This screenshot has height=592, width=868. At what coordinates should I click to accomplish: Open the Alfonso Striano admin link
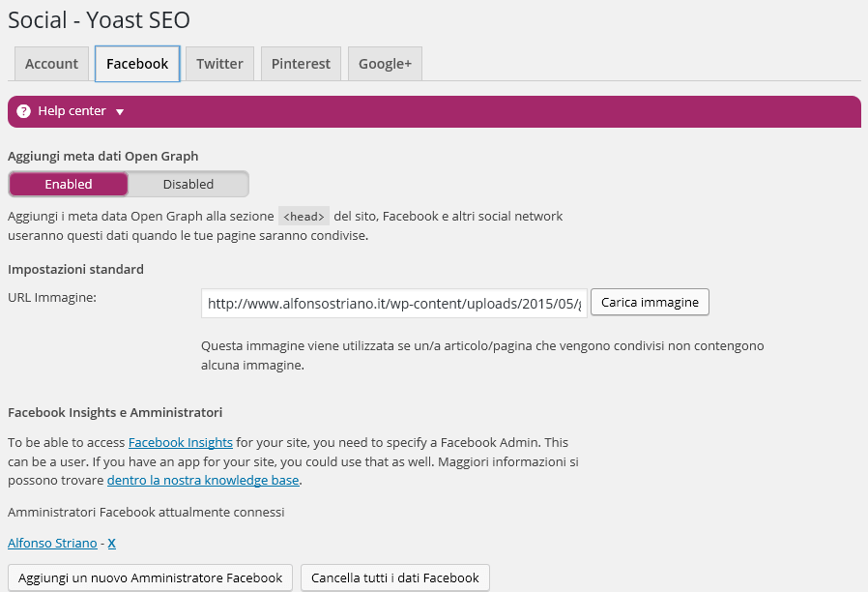click(x=52, y=544)
